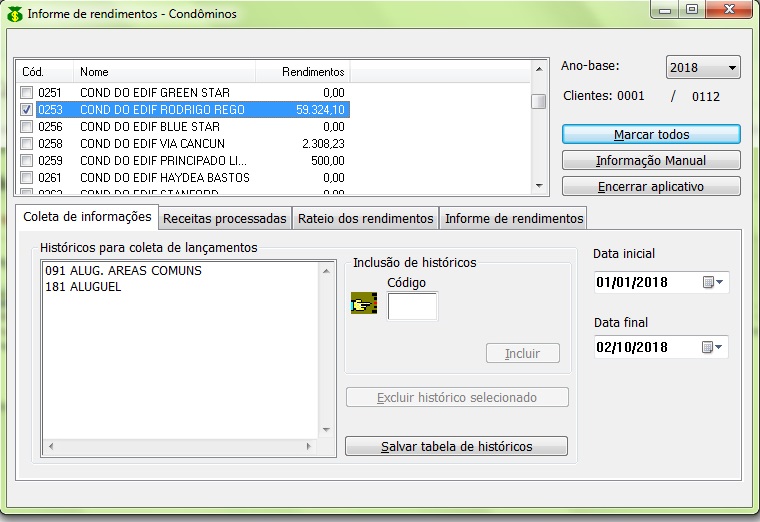Select 181 ALUGUEL in históricos list
The width and height of the screenshot is (760, 522).
(82, 287)
